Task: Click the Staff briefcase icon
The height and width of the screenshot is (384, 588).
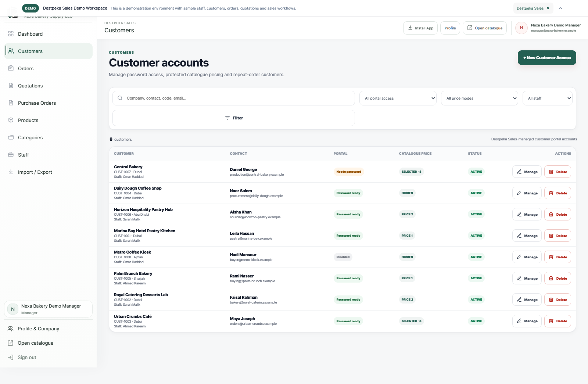Action: click(11, 155)
